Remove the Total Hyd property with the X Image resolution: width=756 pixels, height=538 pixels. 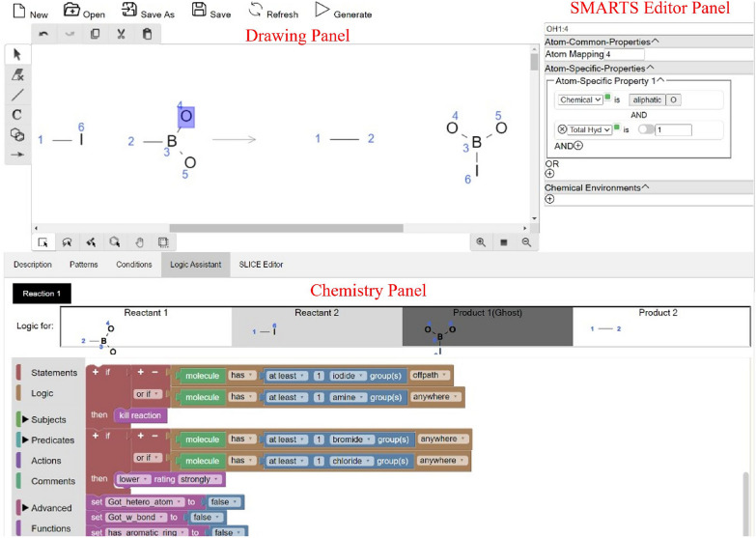[562, 129]
